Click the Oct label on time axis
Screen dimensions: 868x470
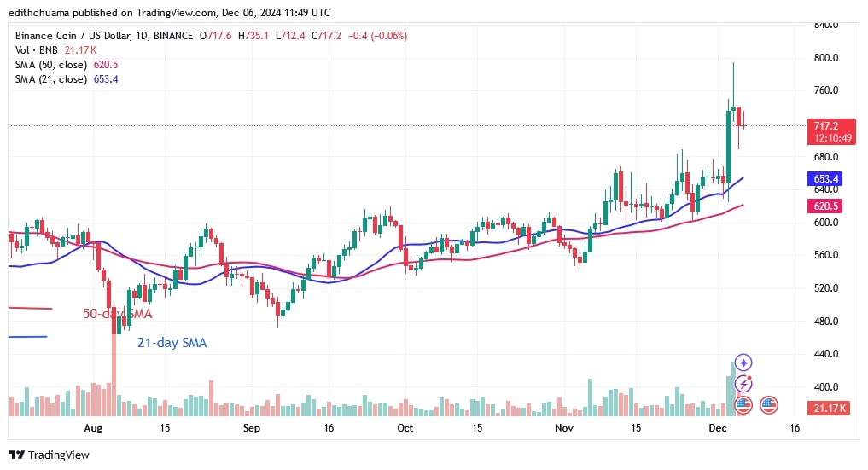pyautogui.click(x=405, y=428)
